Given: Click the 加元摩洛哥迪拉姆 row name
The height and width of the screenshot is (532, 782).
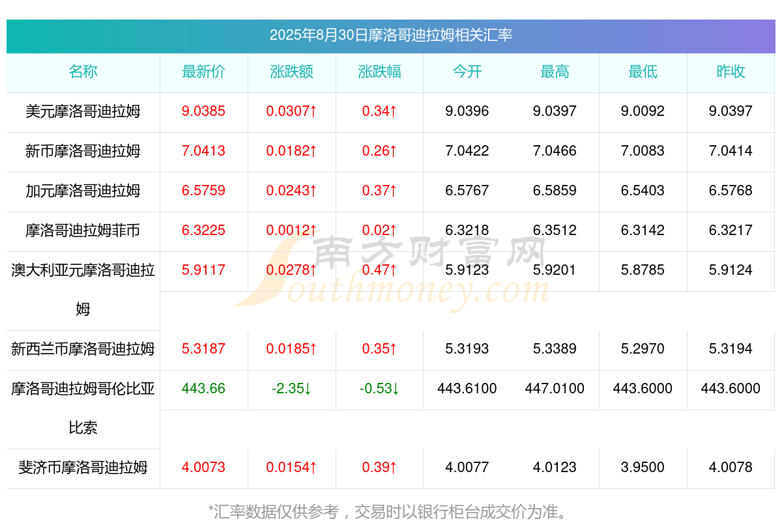Looking at the screenshot, I should point(83,191).
